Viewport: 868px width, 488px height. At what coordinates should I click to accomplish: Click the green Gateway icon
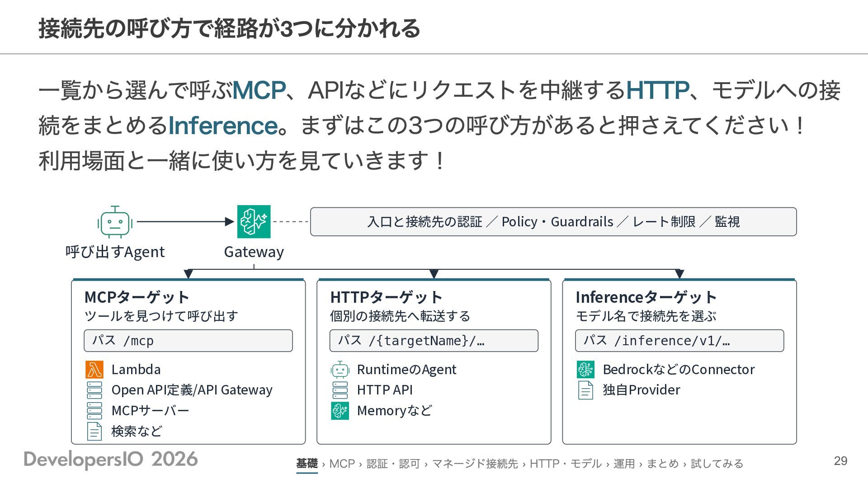coord(254,222)
